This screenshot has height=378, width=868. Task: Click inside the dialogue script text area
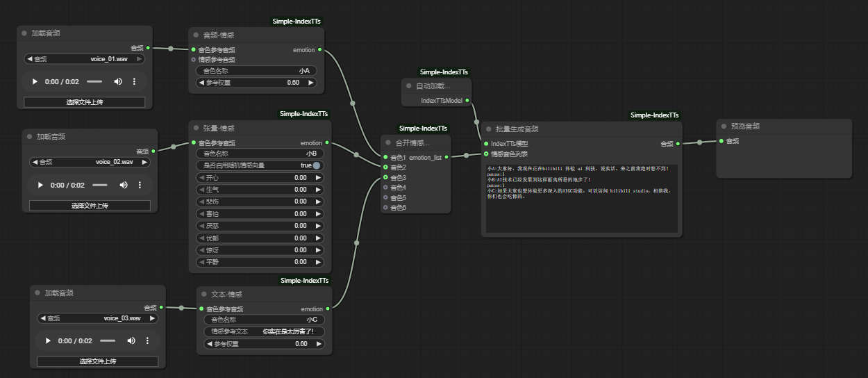click(x=581, y=199)
